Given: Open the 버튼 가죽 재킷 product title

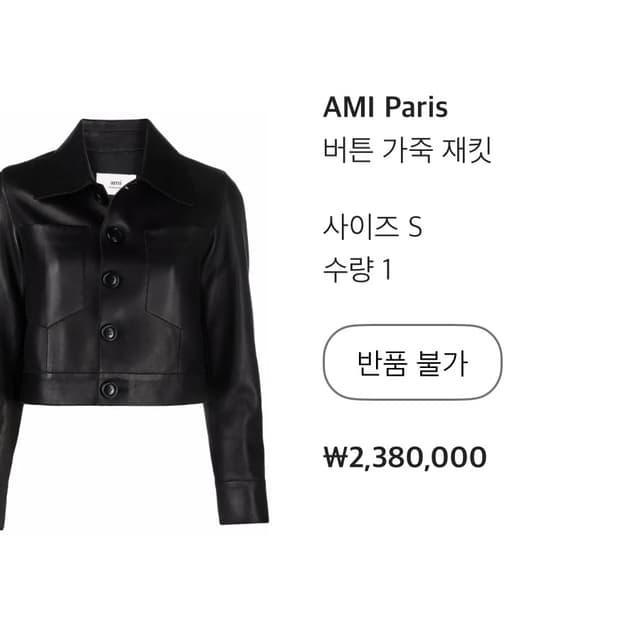Looking at the screenshot, I should [x=407, y=150].
